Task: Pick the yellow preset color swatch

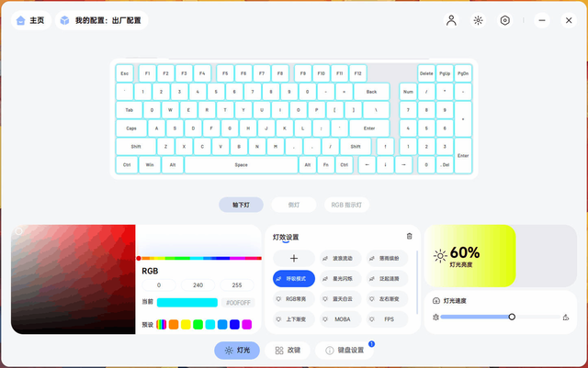Action: click(x=186, y=325)
